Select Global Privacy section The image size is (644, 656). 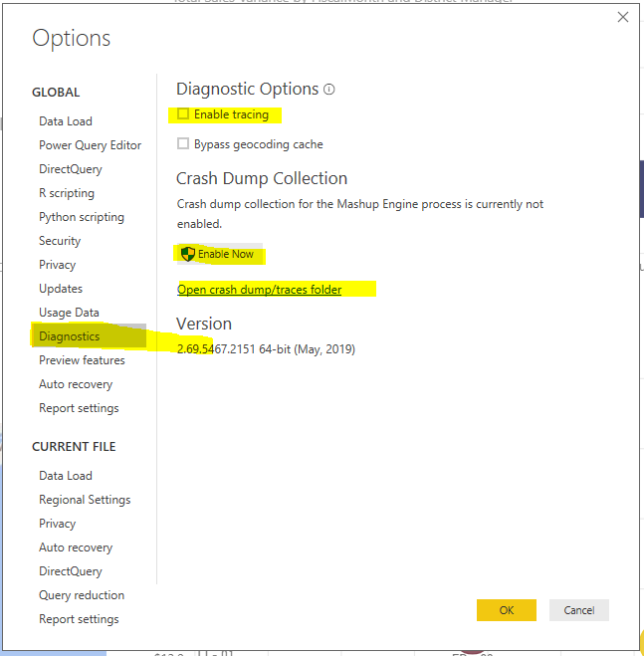(x=58, y=265)
